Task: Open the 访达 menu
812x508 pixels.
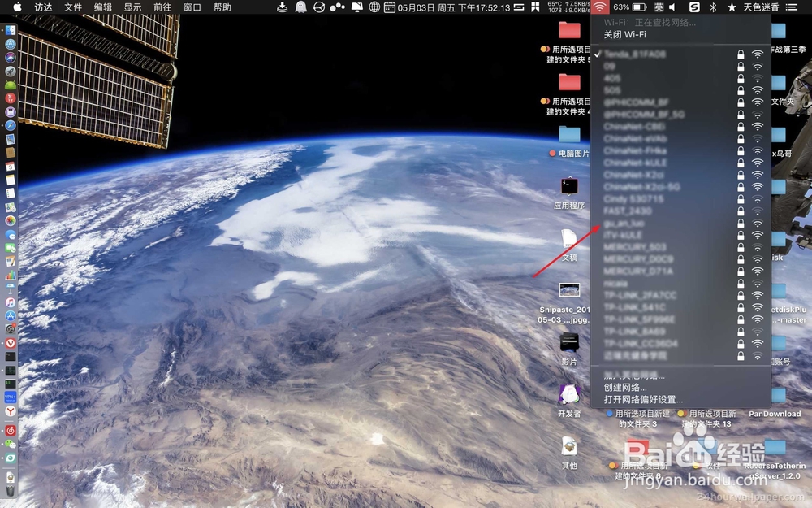Action: (x=44, y=7)
